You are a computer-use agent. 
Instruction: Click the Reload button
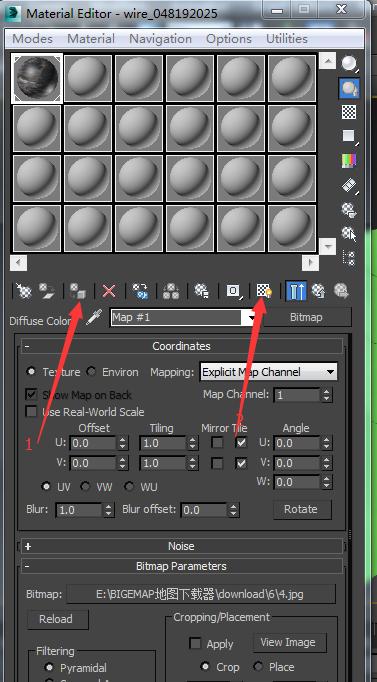[x=56, y=619]
